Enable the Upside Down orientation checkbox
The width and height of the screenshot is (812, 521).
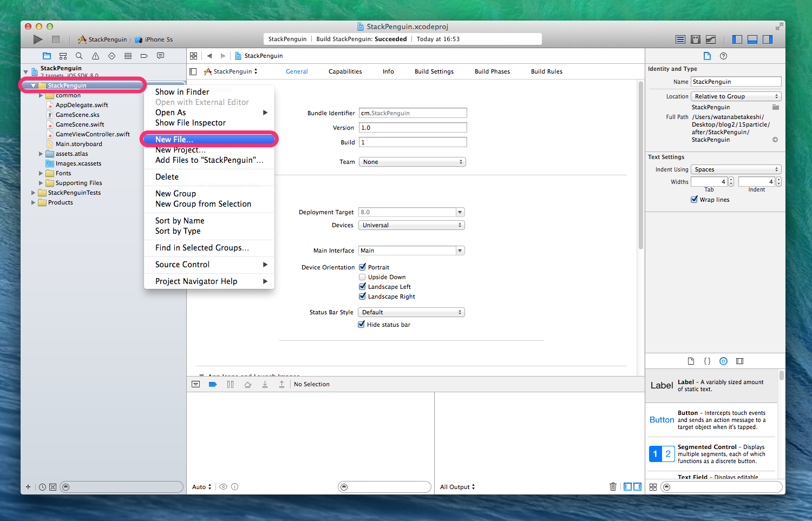pos(362,277)
